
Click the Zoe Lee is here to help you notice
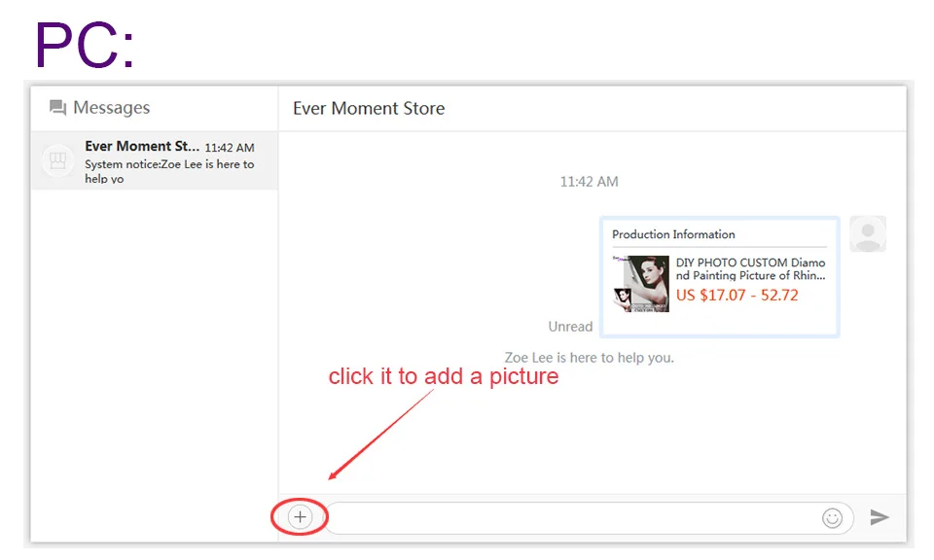click(590, 358)
